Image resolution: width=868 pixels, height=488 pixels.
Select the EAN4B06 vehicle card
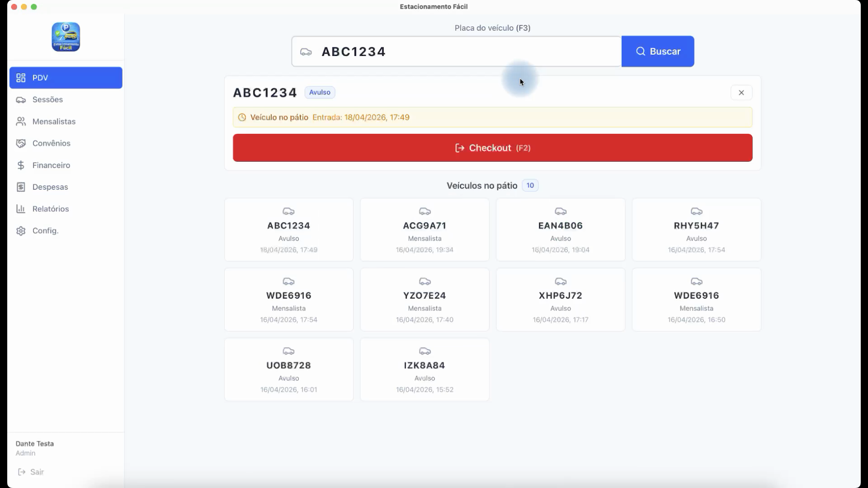(x=561, y=230)
